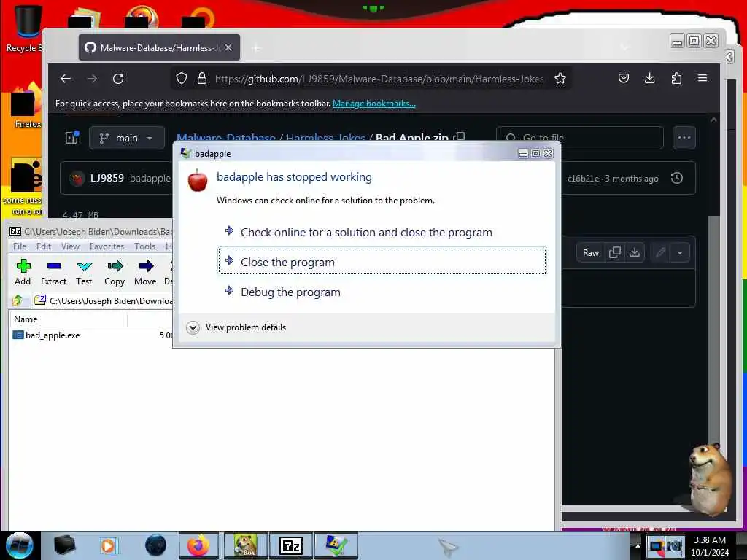Open the Manage bookmarks link

(x=374, y=104)
